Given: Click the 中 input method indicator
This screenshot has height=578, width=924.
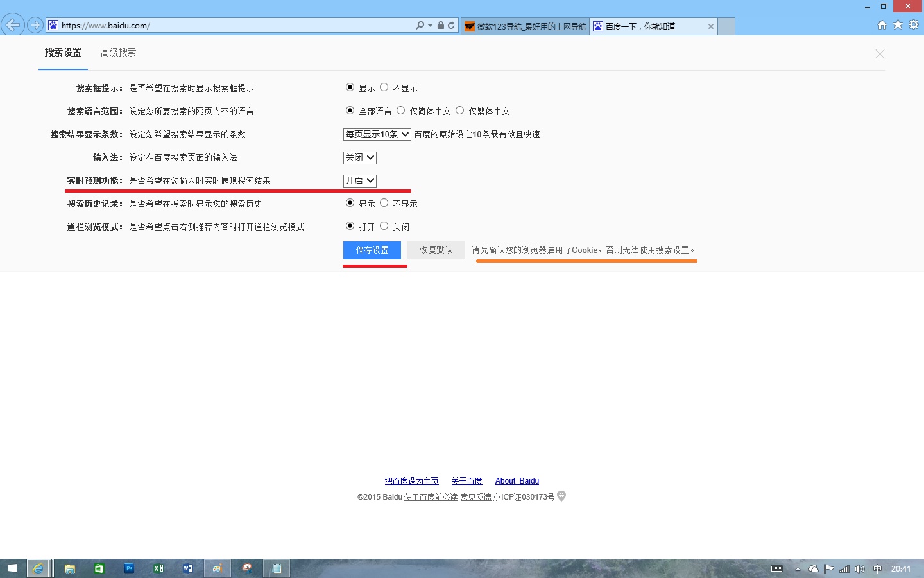Looking at the screenshot, I should (x=877, y=569).
